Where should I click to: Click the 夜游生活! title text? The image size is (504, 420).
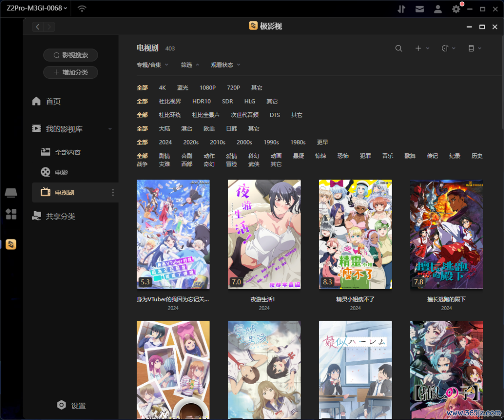pyautogui.click(x=263, y=299)
